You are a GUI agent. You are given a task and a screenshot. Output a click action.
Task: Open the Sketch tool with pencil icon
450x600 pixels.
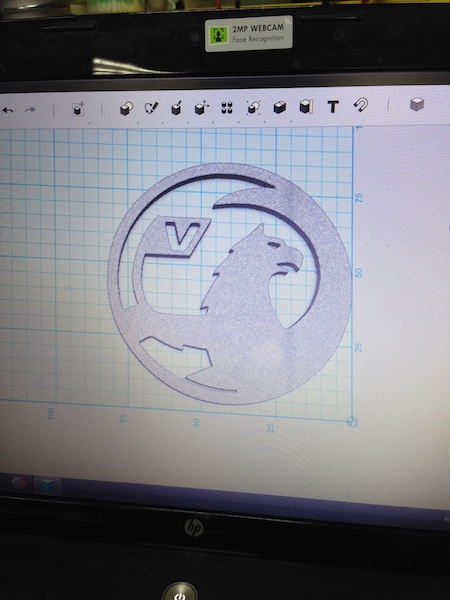pyautogui.click(x=151, y=108)
